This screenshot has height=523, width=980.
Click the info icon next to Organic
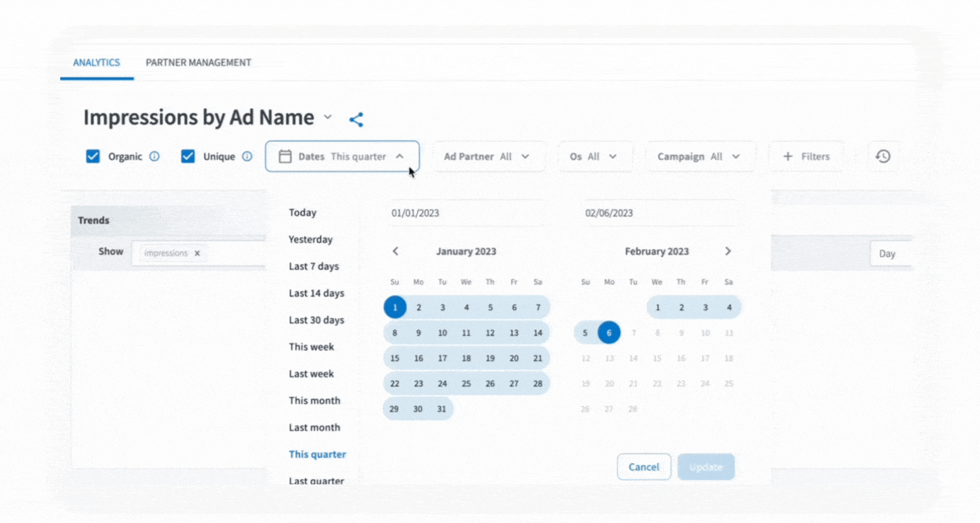click(154, 156)
